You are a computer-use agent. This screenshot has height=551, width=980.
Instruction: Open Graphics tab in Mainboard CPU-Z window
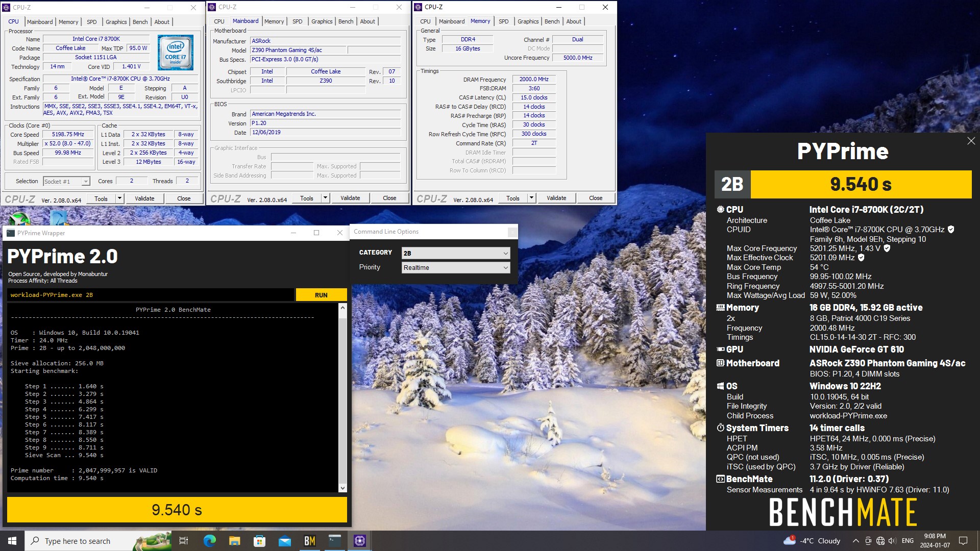[322, 21]
